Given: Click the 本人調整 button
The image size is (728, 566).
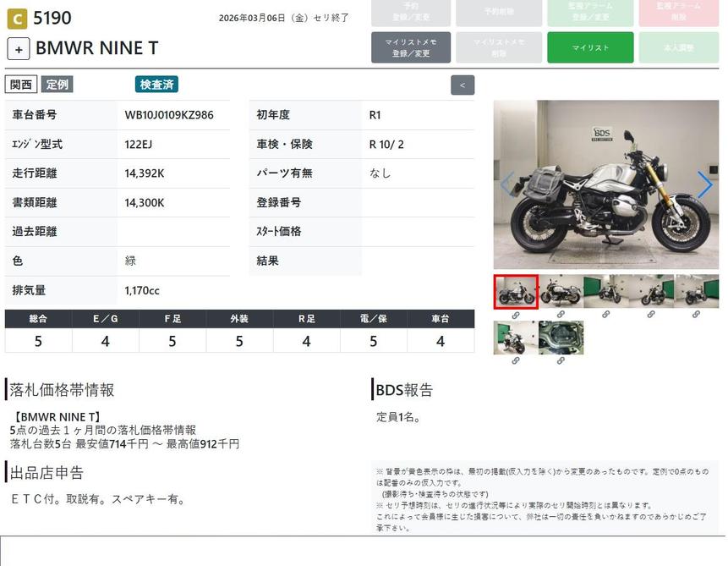Looking at the screenshot, I should (x=679, y=47).
